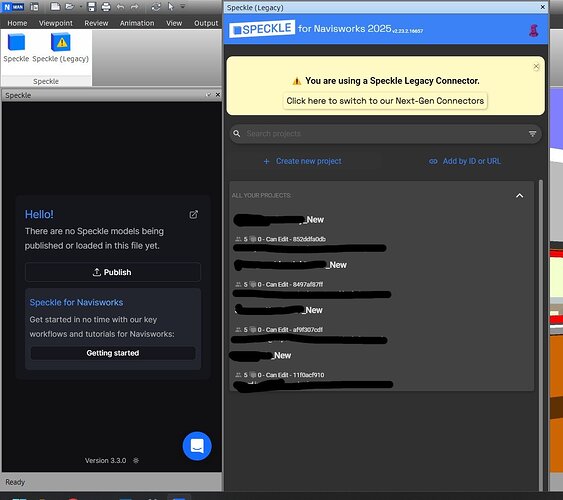
Task: Dismiss the legacy connector warning banner
Action: [536, 67]
